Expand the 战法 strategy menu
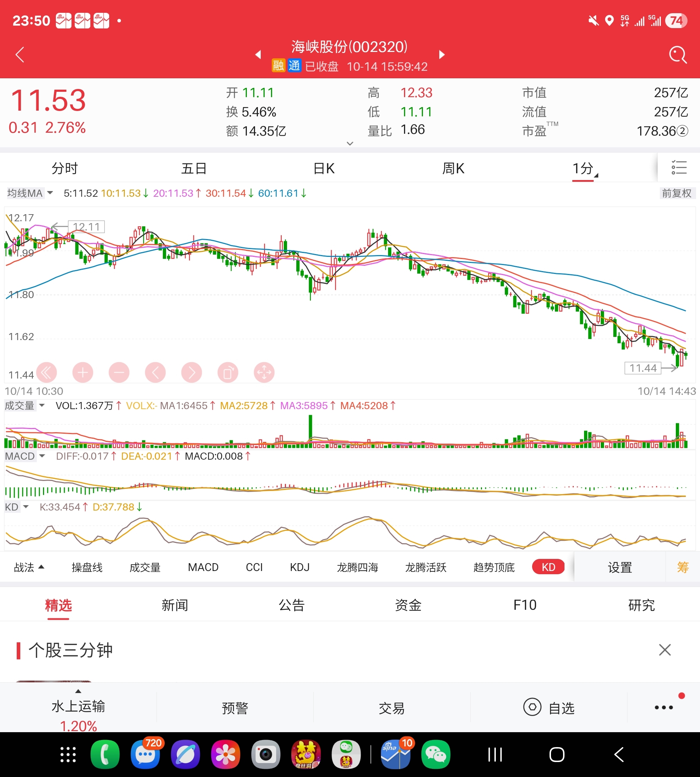The width and height of the screenshot is (700, 777). [29, 567]
